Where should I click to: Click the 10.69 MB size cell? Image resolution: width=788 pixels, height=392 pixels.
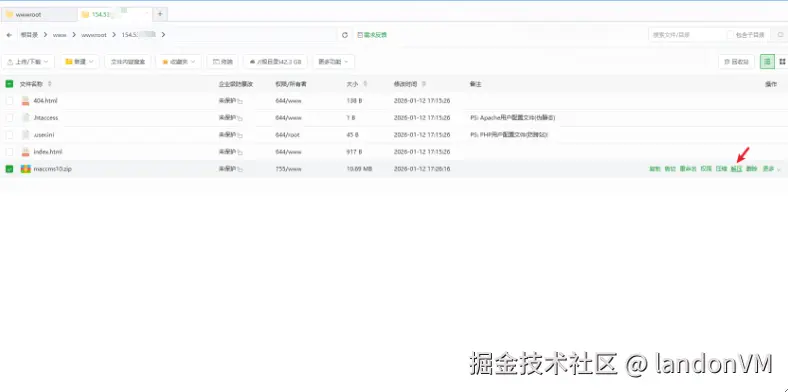point(359,169)
